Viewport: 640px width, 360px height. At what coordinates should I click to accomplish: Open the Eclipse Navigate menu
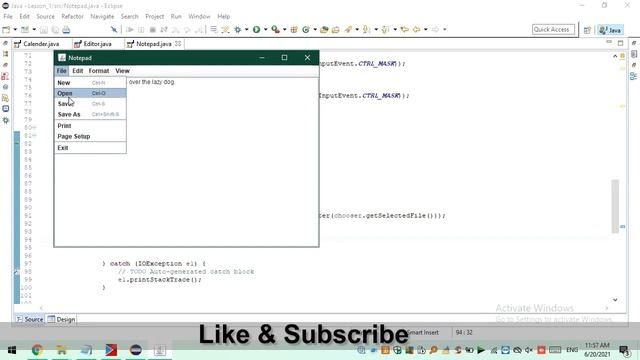coord(102,16)
